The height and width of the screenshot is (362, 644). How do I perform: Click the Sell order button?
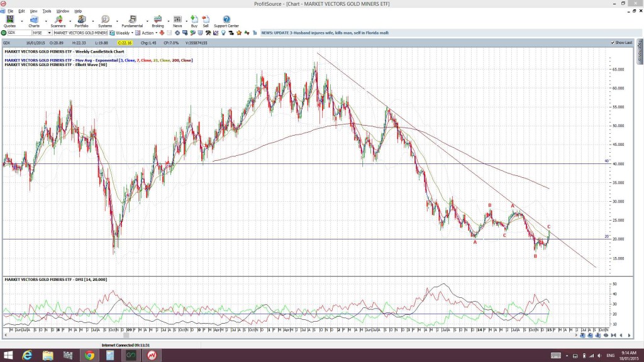click(x=206, y=21)
